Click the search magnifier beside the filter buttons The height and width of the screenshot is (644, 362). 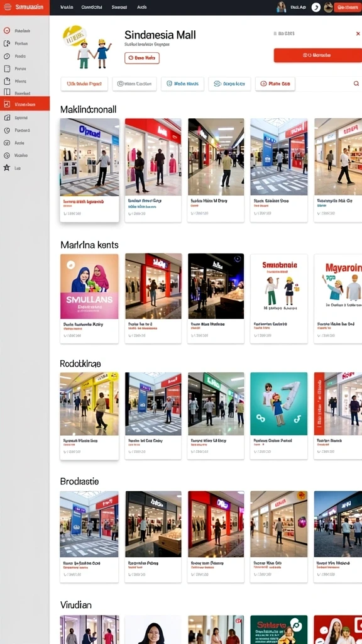click(x=356, y=84)
